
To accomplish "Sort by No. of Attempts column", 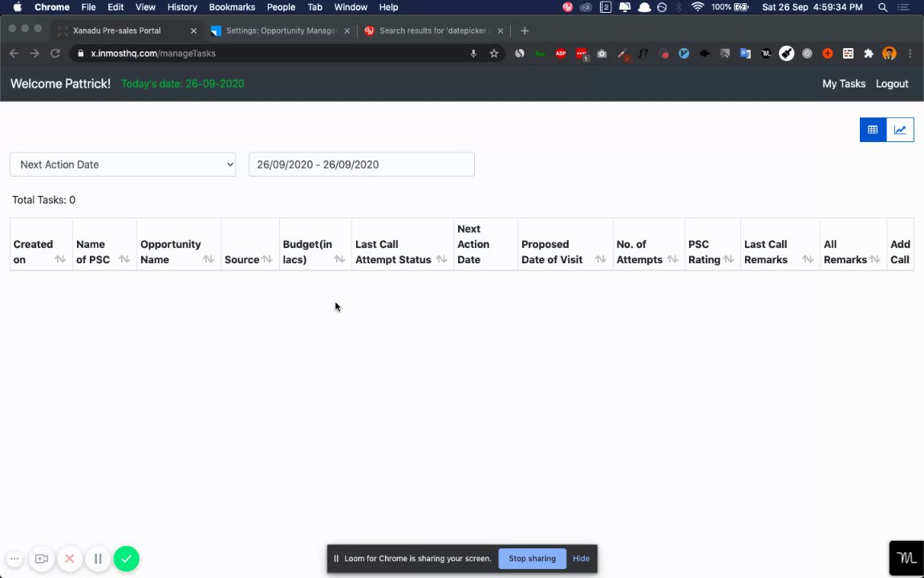I will pos(672,259).
